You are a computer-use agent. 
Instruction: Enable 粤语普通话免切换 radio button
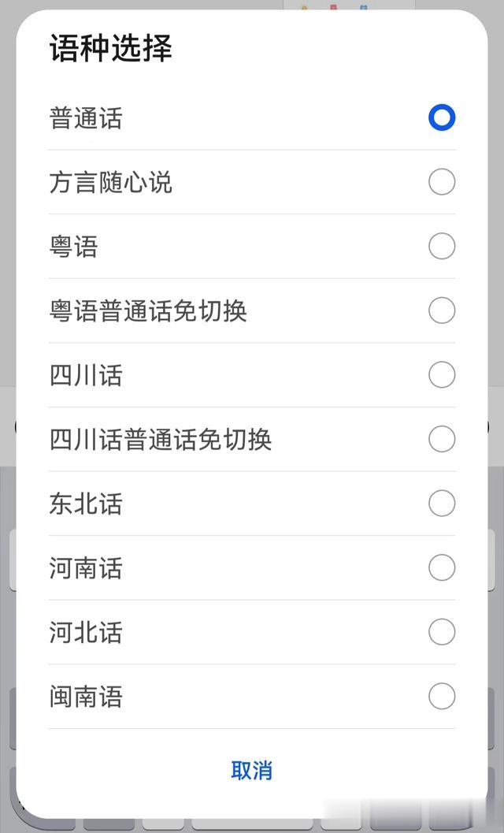[442, 311]
